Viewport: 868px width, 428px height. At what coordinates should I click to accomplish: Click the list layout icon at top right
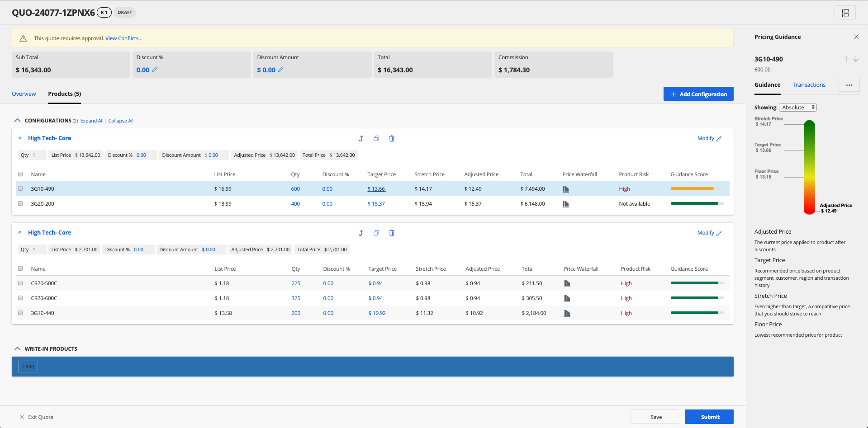[x=844, y=13]
